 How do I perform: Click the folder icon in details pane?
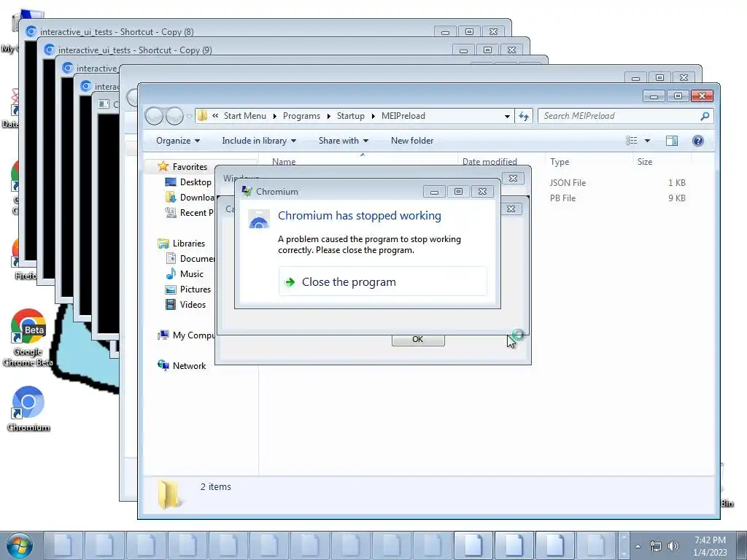coord(169,494)
